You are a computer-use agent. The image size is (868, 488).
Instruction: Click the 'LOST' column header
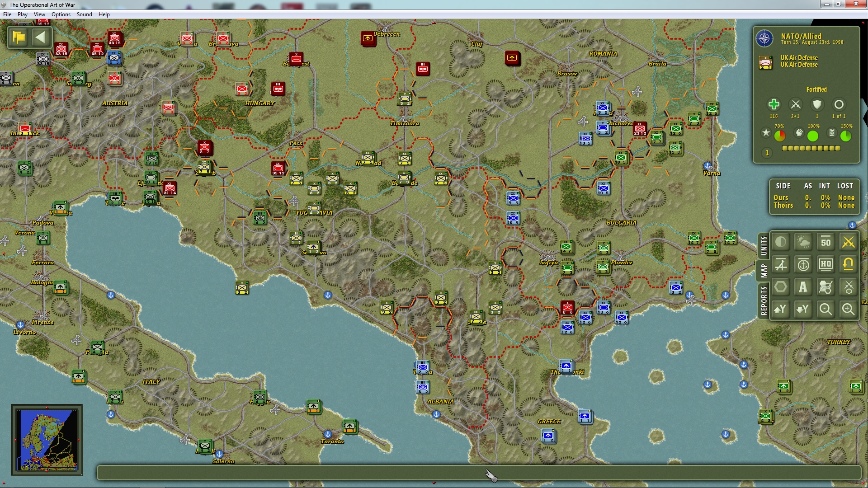[845, 186]
